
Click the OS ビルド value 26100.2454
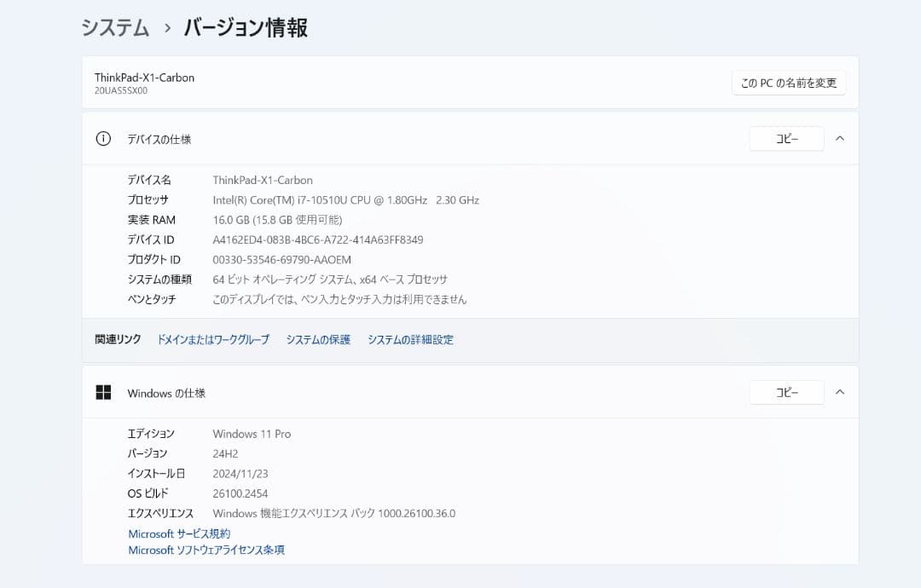(x=241, y=493)
